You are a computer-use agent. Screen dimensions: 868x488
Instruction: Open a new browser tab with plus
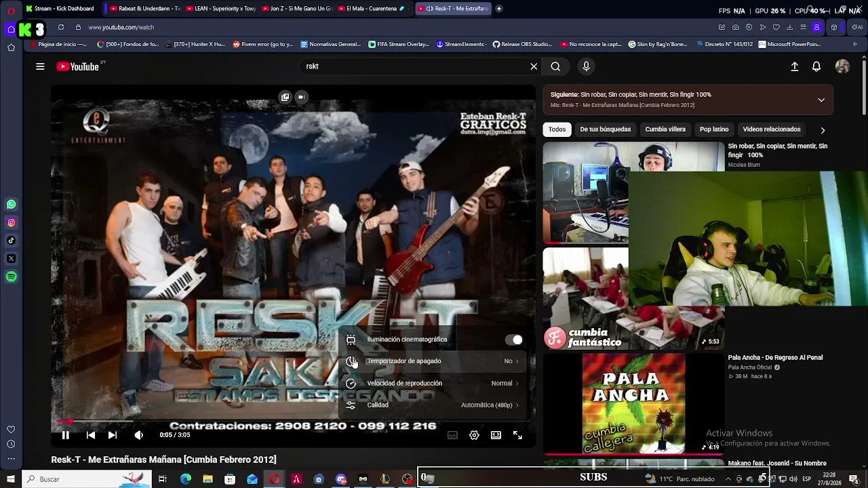pos(499,9)
